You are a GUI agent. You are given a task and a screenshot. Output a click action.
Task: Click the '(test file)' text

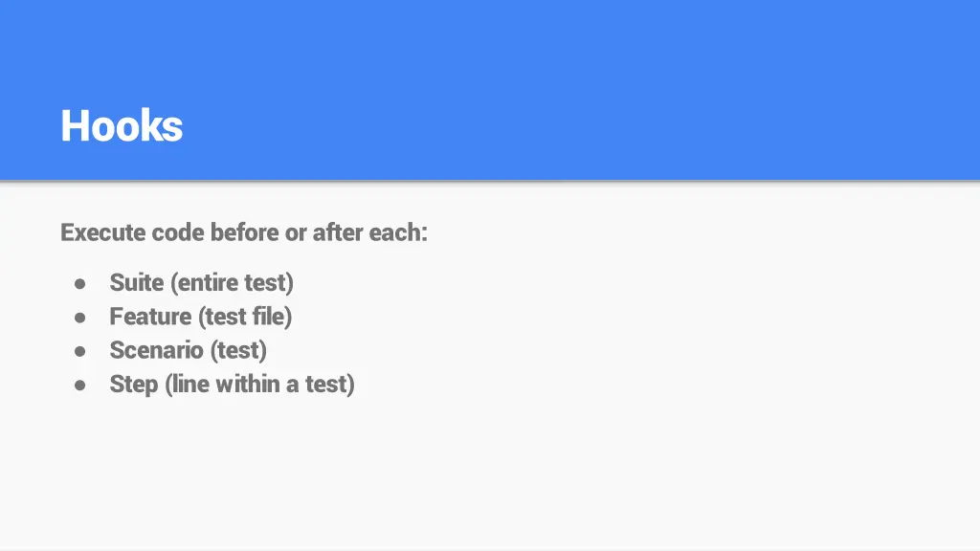tap(245, 317)
